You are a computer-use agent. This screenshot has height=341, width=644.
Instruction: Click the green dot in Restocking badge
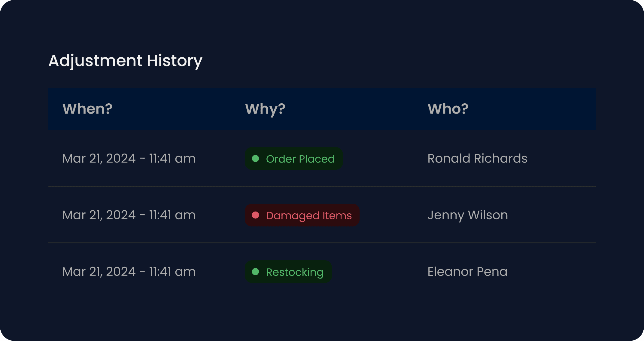tap(256, 272)
